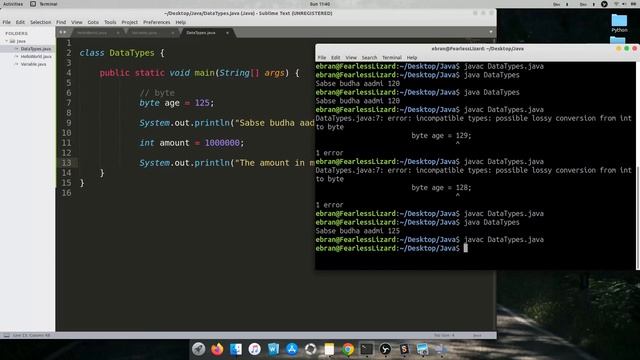640x360 pixels.
Task: Open the Python folder on the desktop
Action: click(619, 23)
